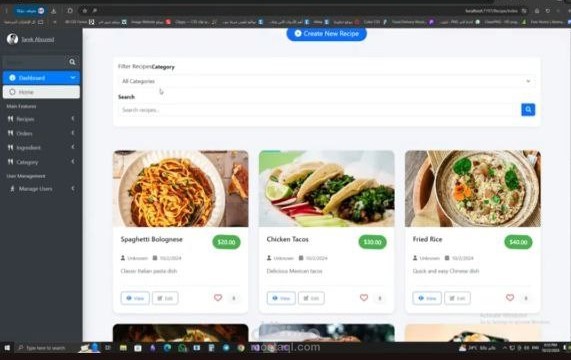Image resolution: width=571 pixels, height=360 pixels.
Task: Click the $40.00 price badge
Action: coord(518,242)
